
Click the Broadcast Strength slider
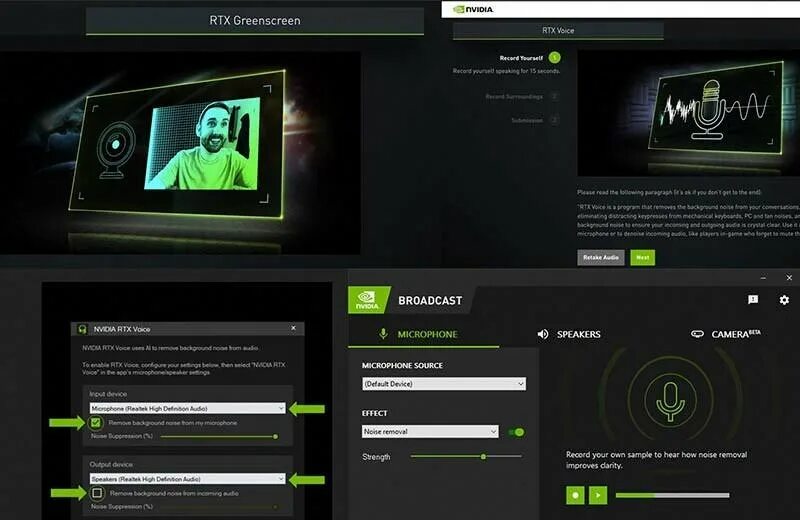tap(466, 456)
